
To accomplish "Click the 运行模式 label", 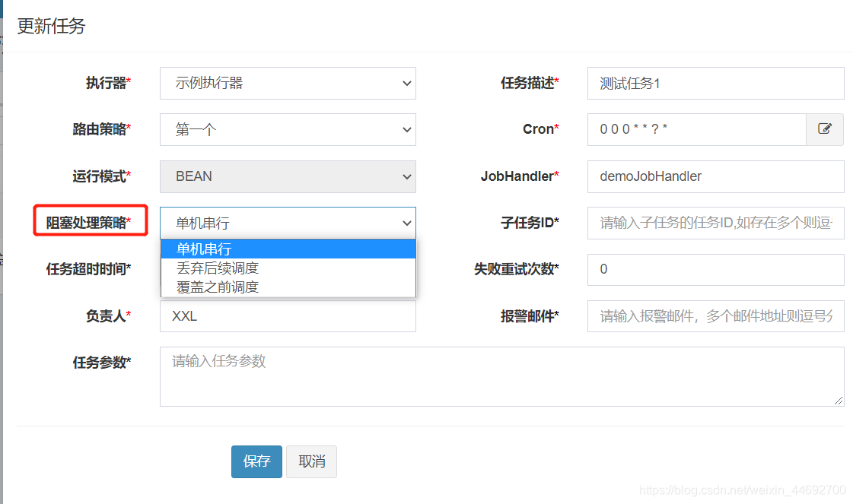I will (x=102, y=176).
